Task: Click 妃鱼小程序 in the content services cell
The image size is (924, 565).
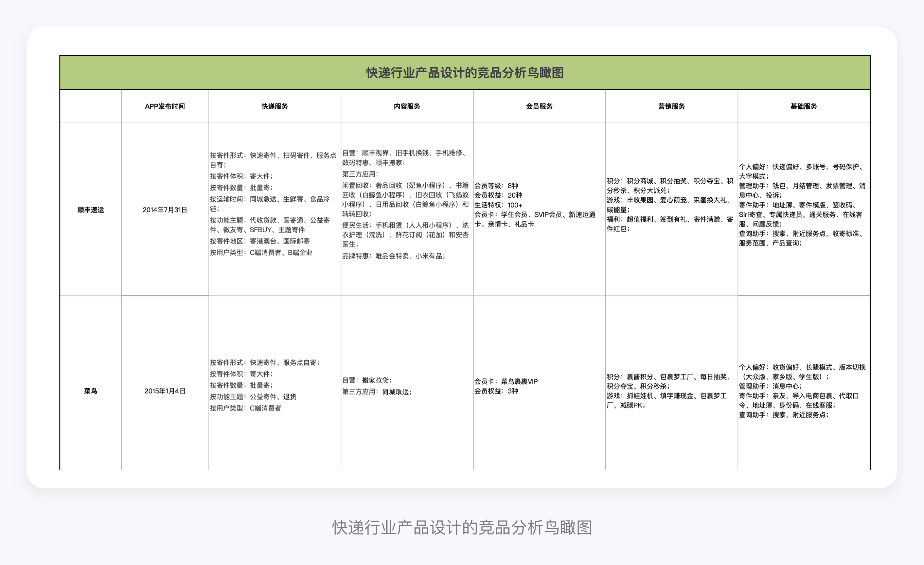Action: pos(426,184)
